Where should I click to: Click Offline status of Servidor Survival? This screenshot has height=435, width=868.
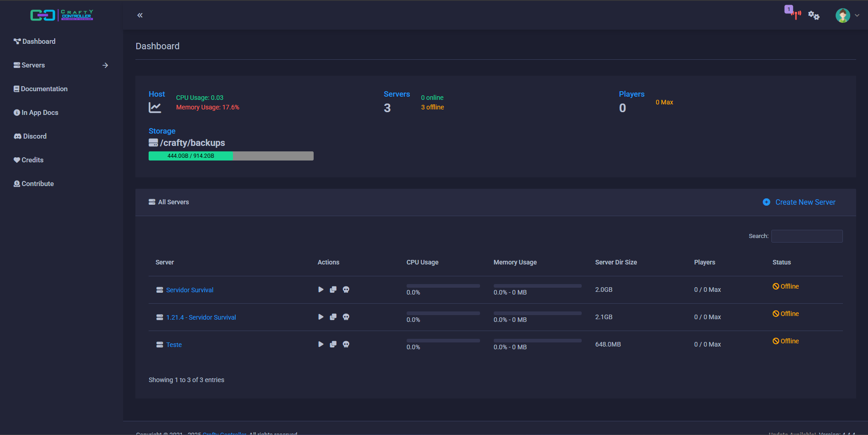click(786, 286)
